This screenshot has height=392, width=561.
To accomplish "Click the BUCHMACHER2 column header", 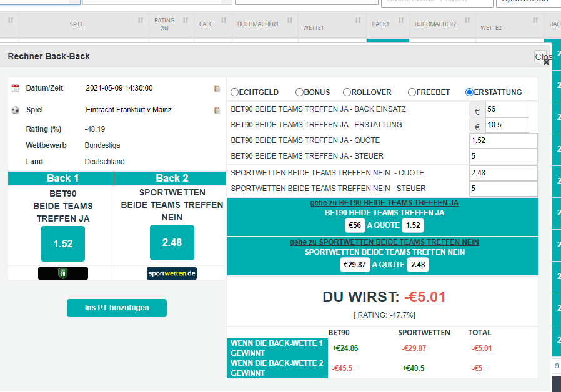I will 435,24.
